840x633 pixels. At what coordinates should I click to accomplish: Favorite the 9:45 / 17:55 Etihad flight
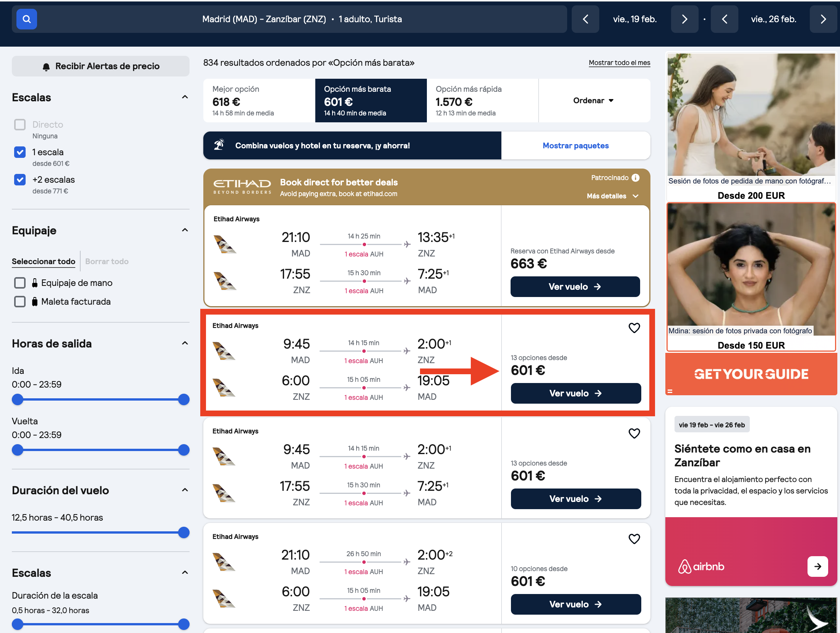pos(634,433)
